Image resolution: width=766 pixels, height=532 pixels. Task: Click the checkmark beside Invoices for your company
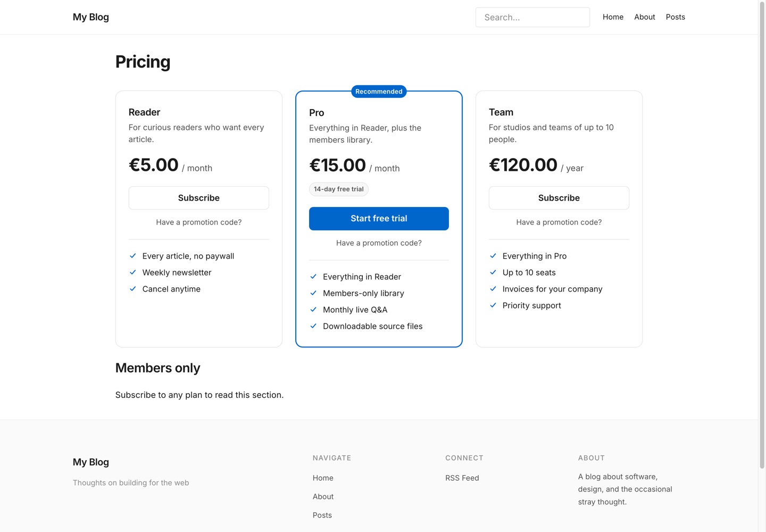[493, 289]
